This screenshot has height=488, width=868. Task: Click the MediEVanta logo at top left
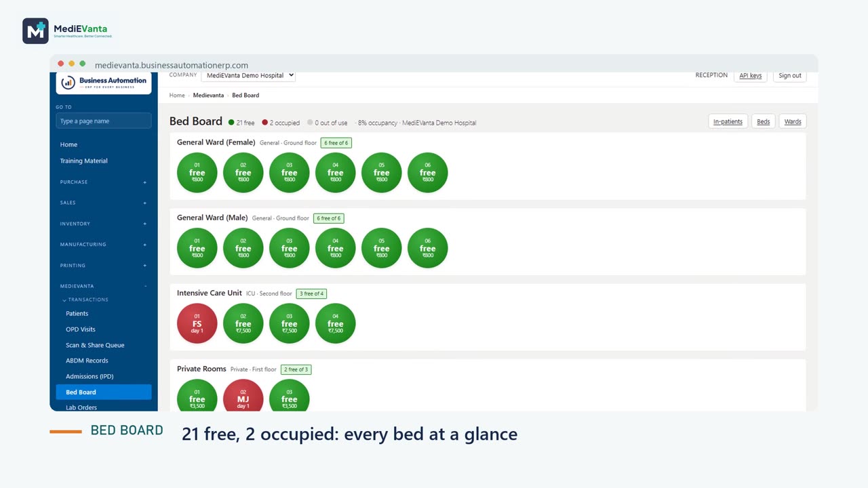pos(67,31)
